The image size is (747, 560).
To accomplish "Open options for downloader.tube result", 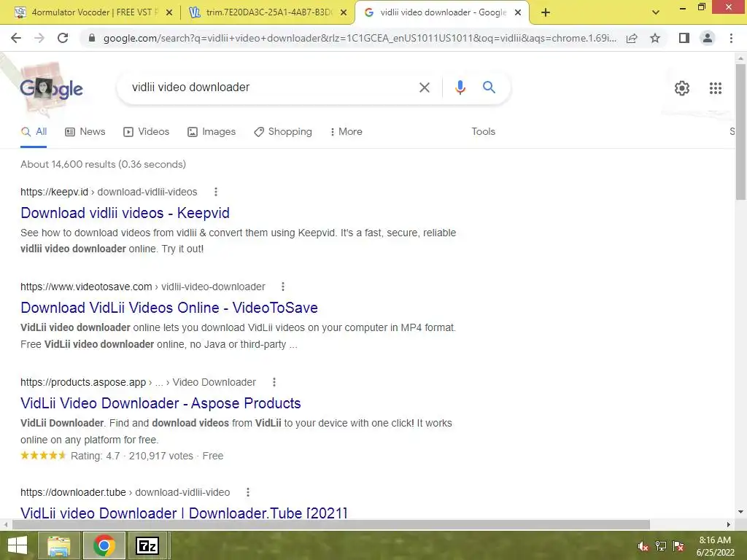I will (248, 492).
